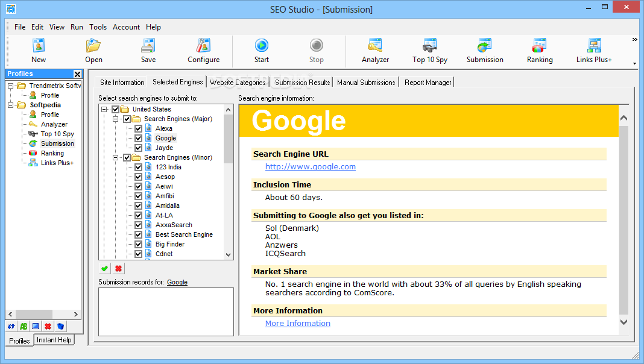Viewport: 644px width, 364px height.
Task: Launch the Analyzer tool
Action: coord(375,51)
